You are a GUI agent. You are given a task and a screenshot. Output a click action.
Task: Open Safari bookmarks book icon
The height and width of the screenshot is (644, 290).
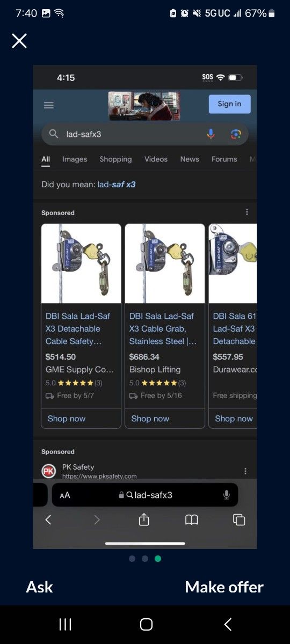192,519
